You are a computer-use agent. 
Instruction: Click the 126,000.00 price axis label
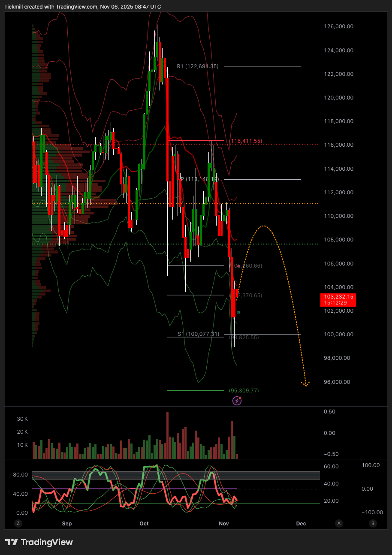pos(338,27)
